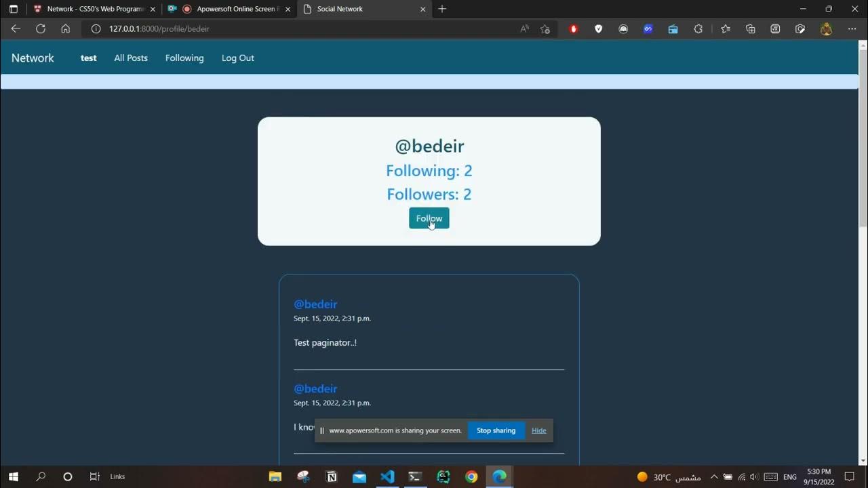Open the weather widget showing 30°C

coord(669,477)
